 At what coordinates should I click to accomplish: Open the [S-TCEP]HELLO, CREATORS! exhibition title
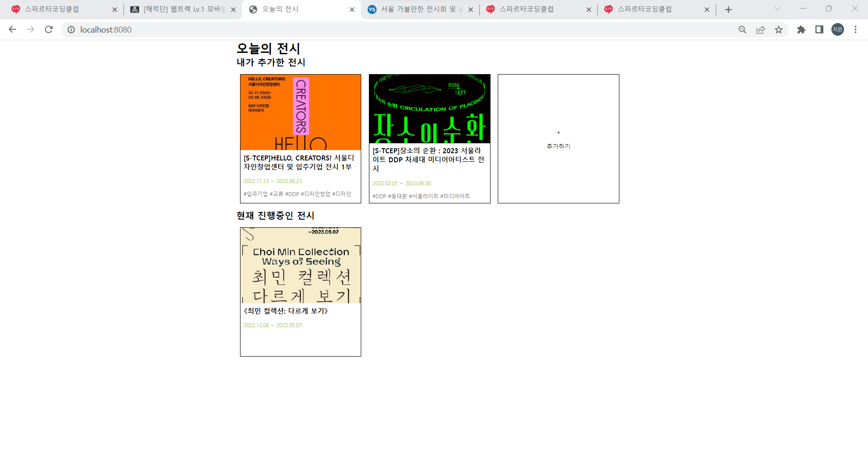coord(298,162)
